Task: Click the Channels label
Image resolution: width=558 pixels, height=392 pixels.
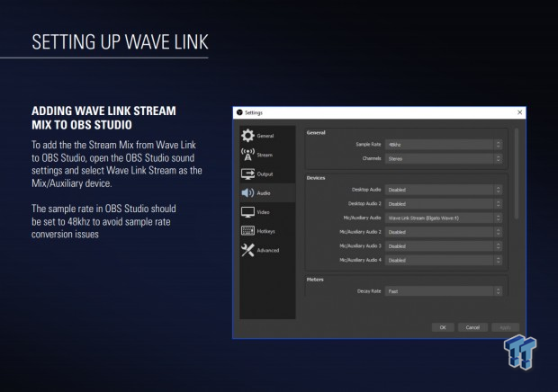Action: coord(372,158)
